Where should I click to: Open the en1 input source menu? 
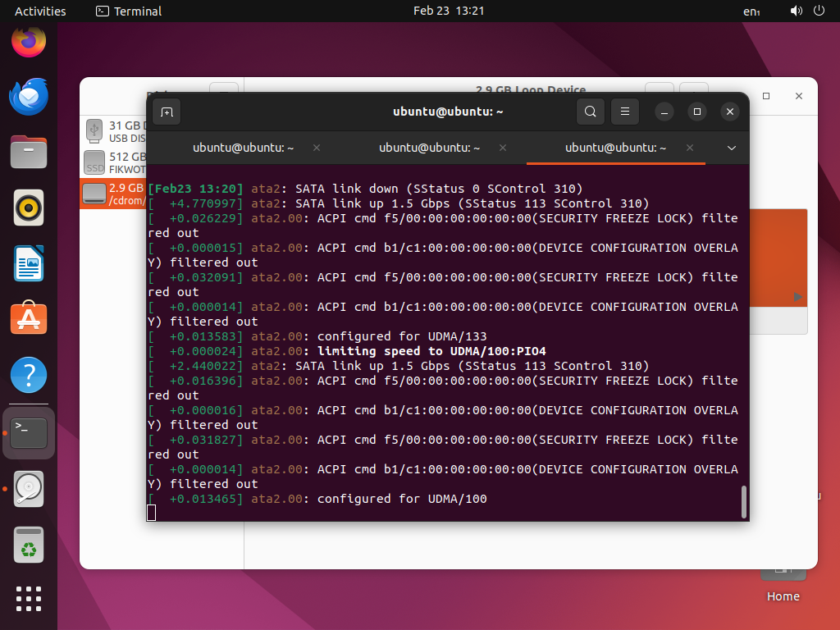click(x=753, y=11)
